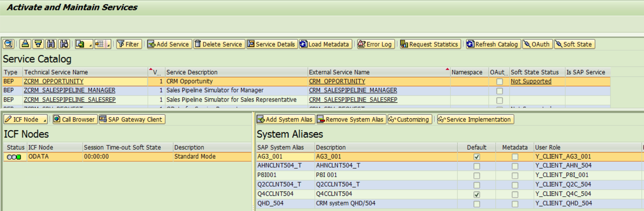
Task: Click the Add Service button
Action: click(169, 44)
